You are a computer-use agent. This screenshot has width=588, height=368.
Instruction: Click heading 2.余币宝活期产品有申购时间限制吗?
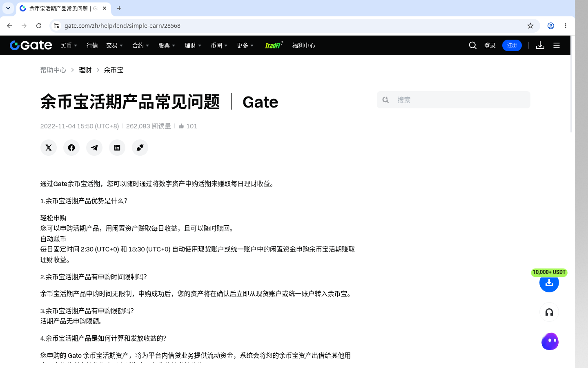click(94, 277)
